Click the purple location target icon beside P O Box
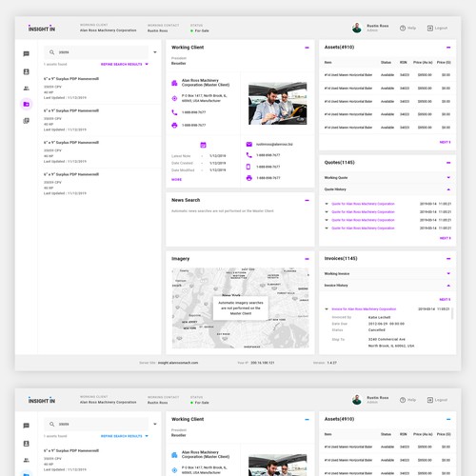The image size is (476, 476). [x=174, y=98]
